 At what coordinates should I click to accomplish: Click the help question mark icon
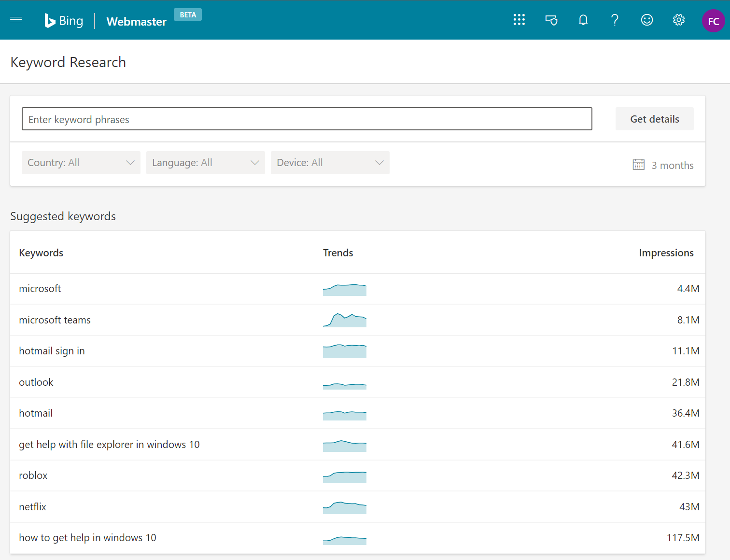click(615, 20)
